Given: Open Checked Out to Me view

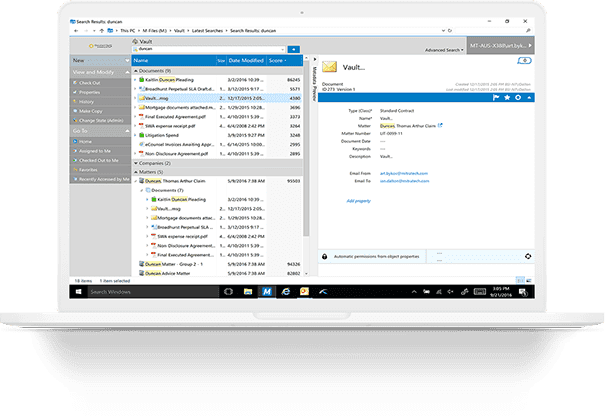Looking at the screenshot, I should 98,161.
